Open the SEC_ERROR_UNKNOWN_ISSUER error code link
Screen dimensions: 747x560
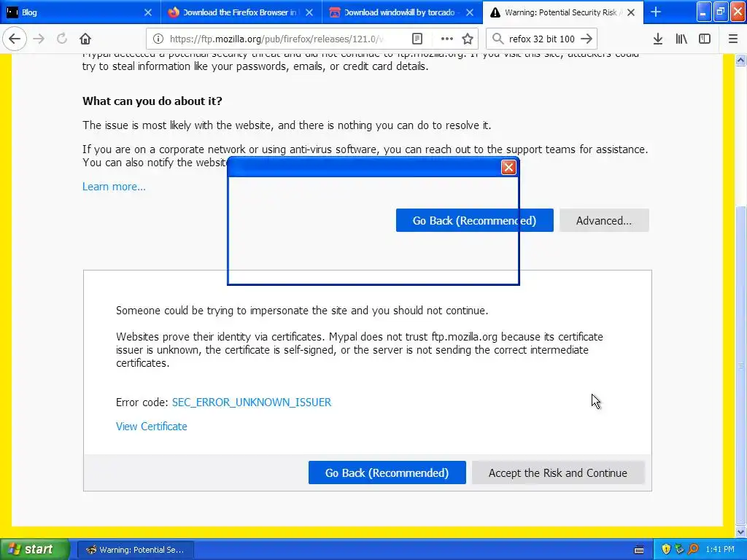(x=252, y=402)
